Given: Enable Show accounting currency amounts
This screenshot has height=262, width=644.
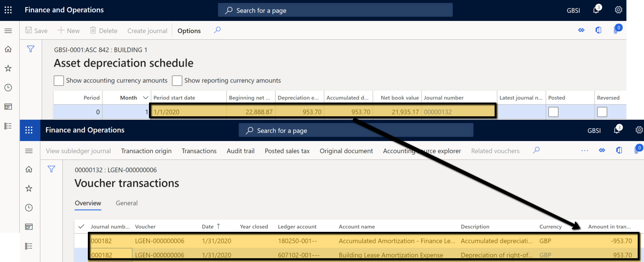Looking at the screenshot, I should 58,80.
